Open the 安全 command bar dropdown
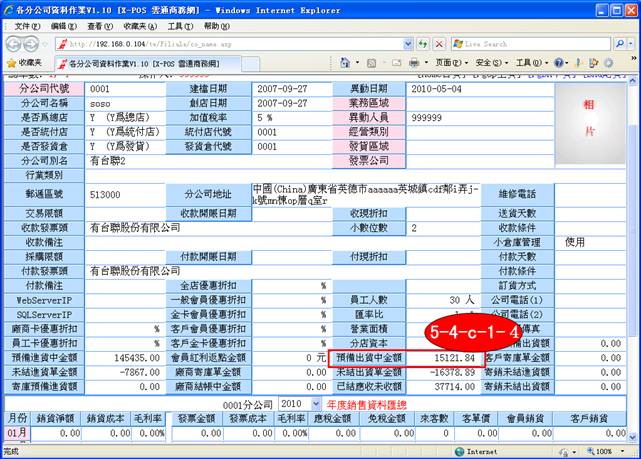 tap(488, 63)
